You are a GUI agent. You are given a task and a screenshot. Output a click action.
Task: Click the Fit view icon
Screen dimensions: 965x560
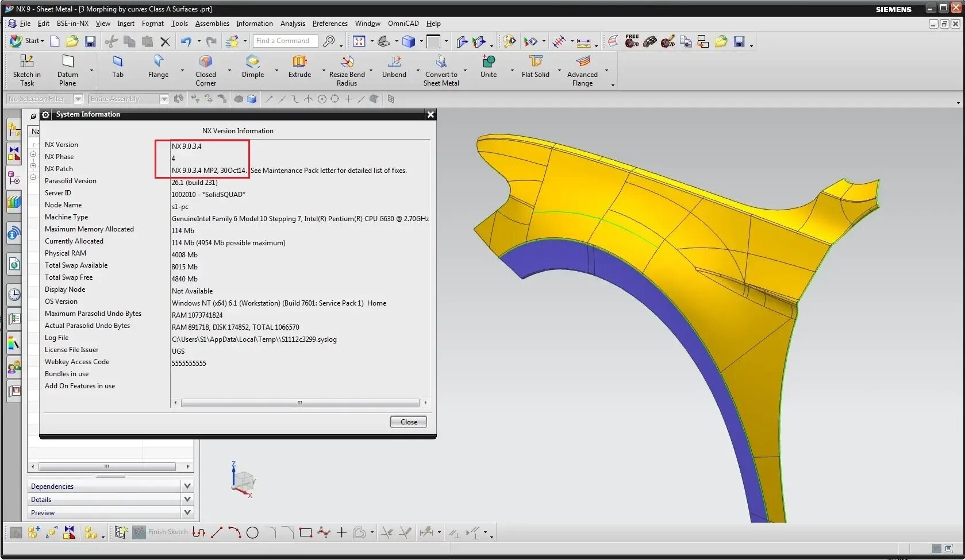tap(359, 41)
